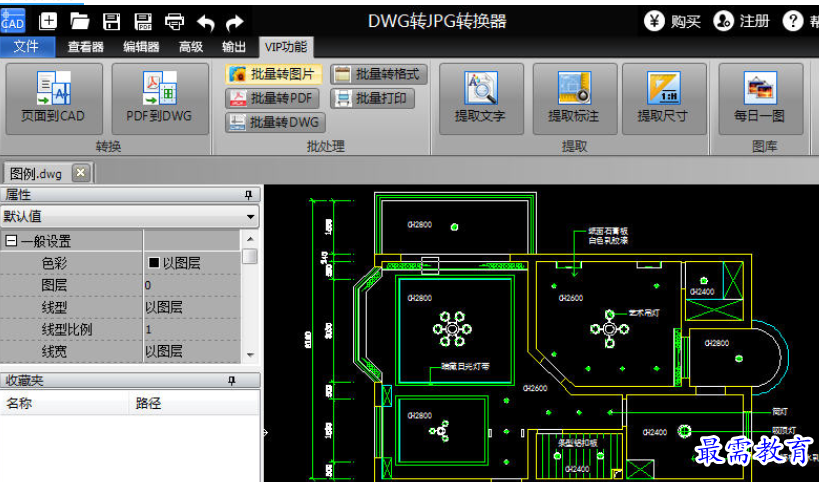Close the 图例.dwg document tab
Image resolution: width=819 pixels, height=482 pixels.
[80, 172]
